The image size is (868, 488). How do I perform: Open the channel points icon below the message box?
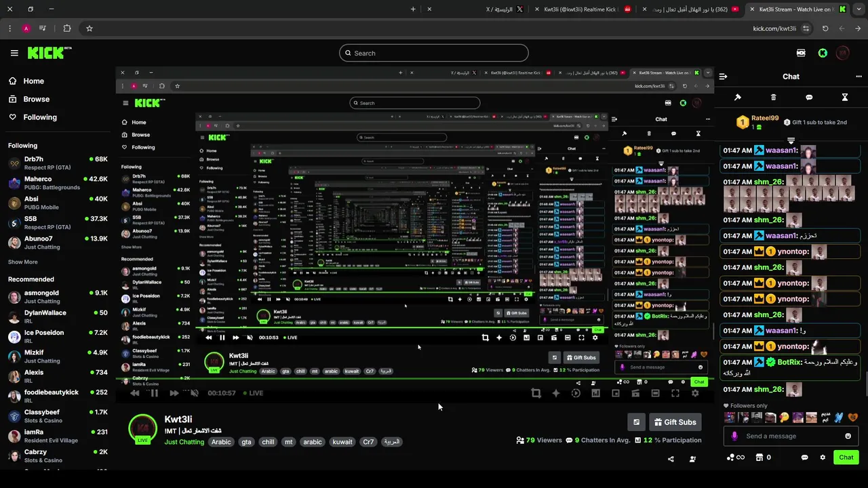(730, 457)
